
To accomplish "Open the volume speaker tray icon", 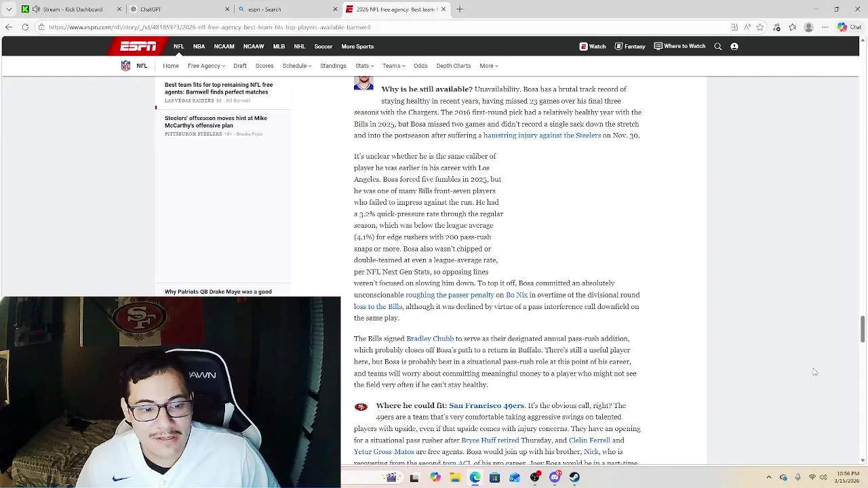I will (x=825, y=477).
